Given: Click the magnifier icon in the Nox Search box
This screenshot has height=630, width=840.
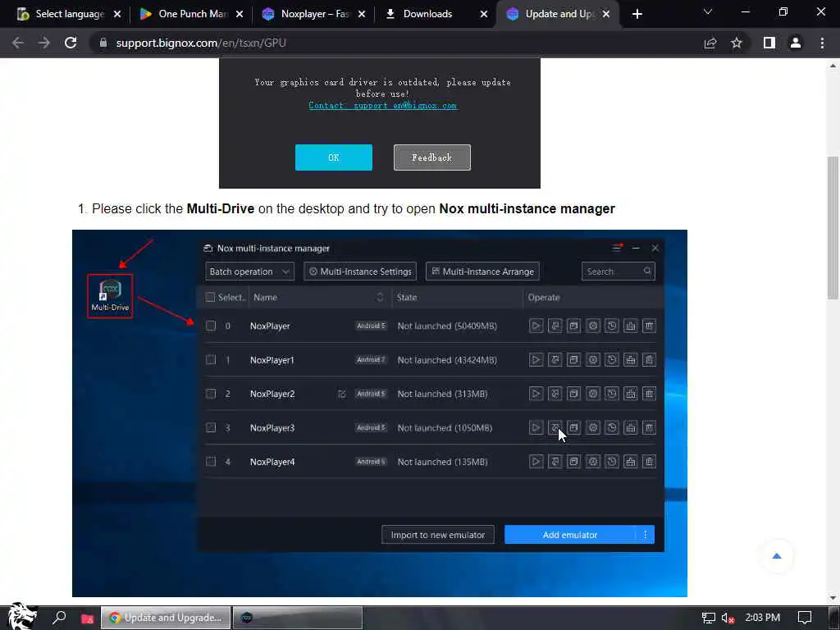Looking at the screenshot, I should pos(647,271).
